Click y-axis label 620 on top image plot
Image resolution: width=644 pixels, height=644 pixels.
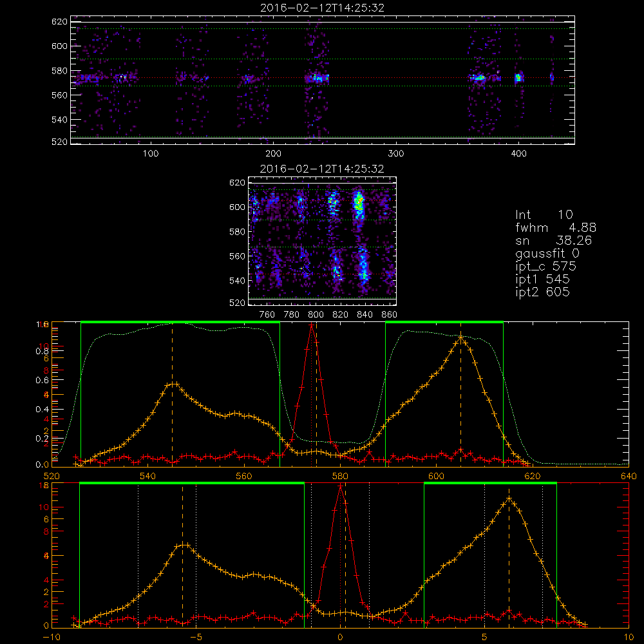click(x=59, y=22)
